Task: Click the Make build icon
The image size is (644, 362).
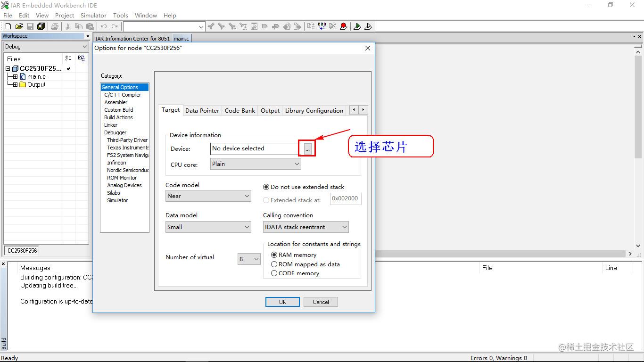Action: pos(322,26)
